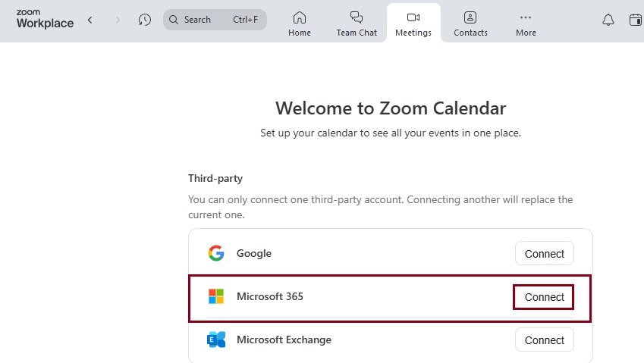Viewport: 644px width, 363px height.
Task: Go forward with the right arrow
Action: 118,20
